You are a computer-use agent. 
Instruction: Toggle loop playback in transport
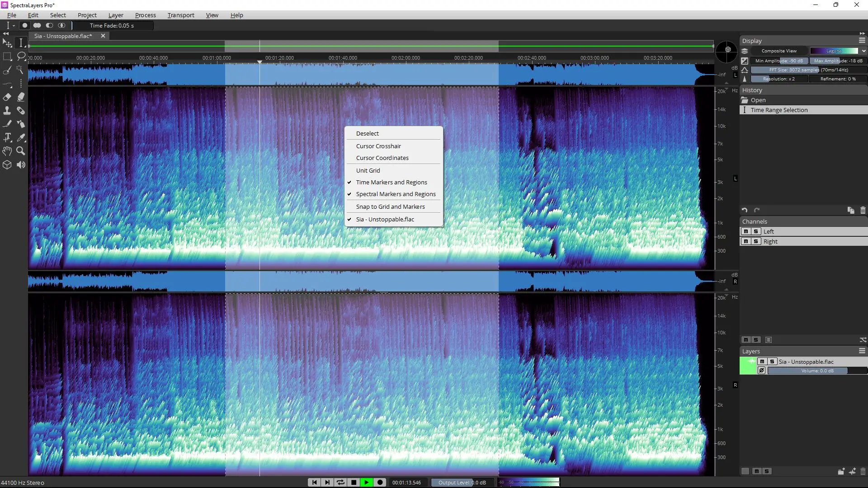pyautogui.click(x=340, y=483)
